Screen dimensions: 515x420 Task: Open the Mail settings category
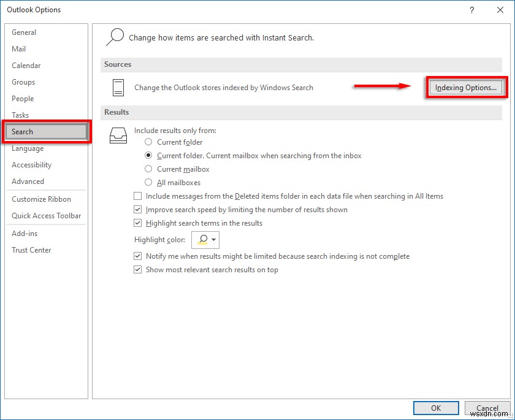pos(19,48)
